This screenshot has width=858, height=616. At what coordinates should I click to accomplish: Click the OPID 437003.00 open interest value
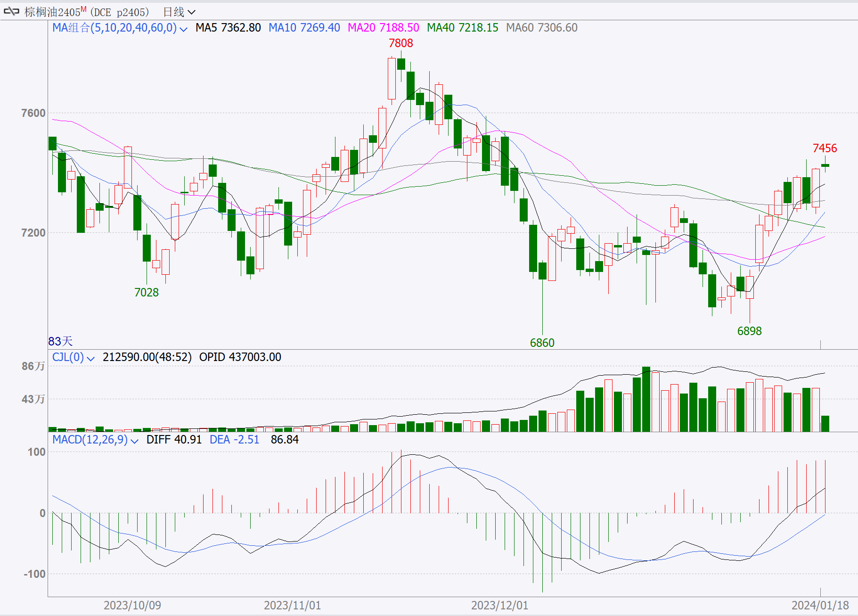(240, 357)
